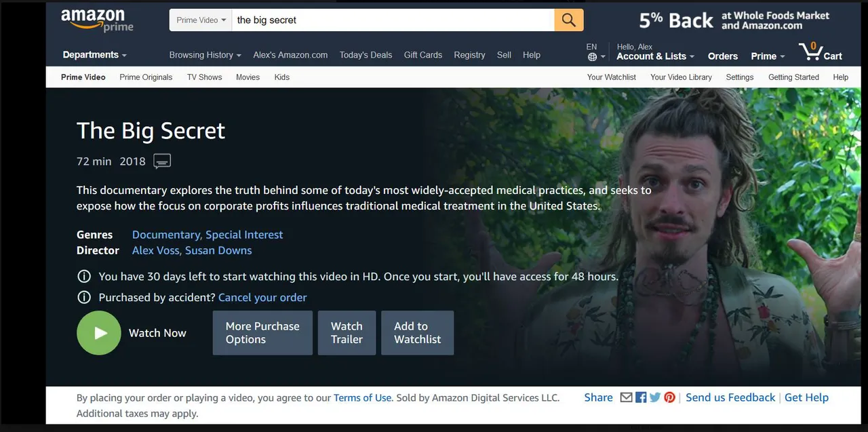
Task: Click Help in Prime Video subnav
Action: [841, 77]
